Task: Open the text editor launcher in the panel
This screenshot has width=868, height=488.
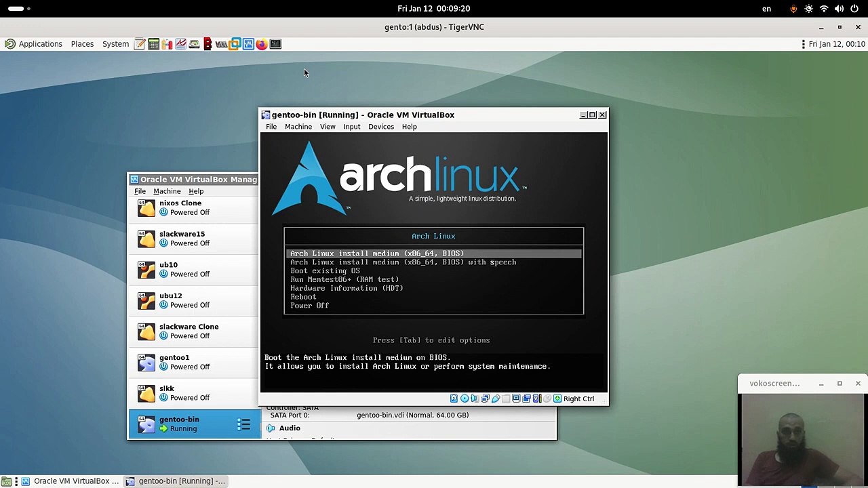Action: 140,44
